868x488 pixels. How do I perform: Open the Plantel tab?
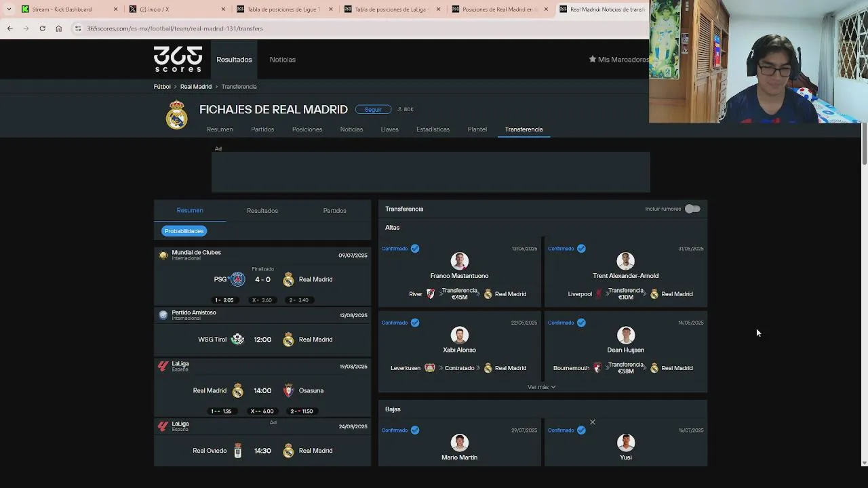tap(477, 129)
